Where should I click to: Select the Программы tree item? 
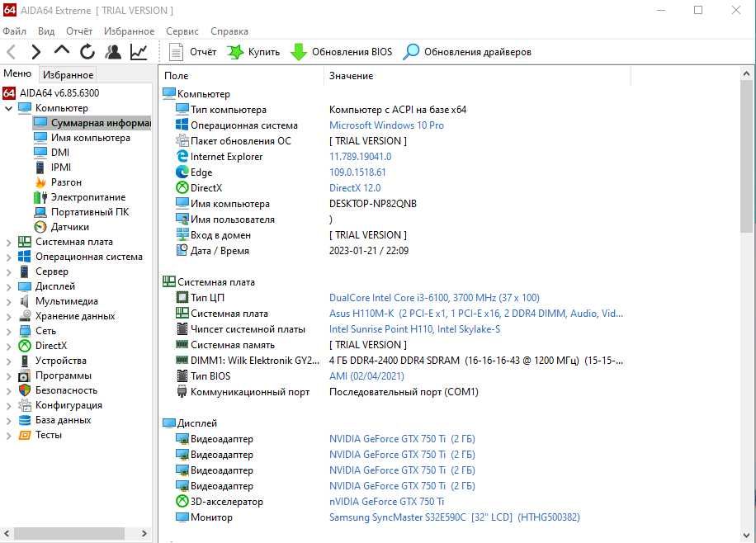click(x=64, y=375)
